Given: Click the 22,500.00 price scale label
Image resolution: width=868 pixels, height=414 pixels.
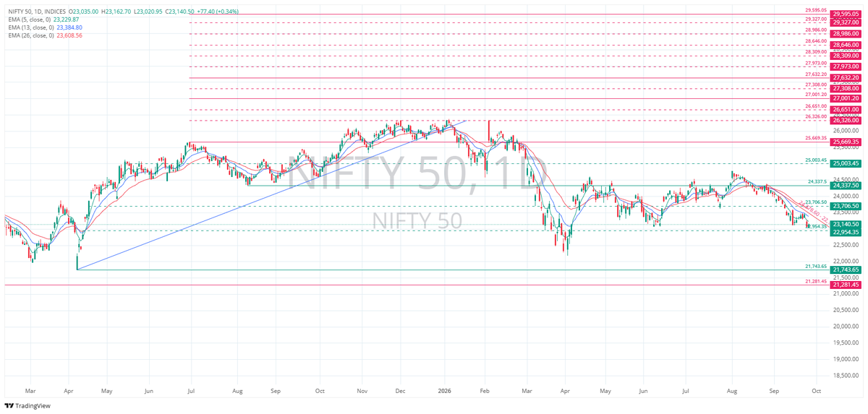Looking at the screenshot, I should pos(846,244).
